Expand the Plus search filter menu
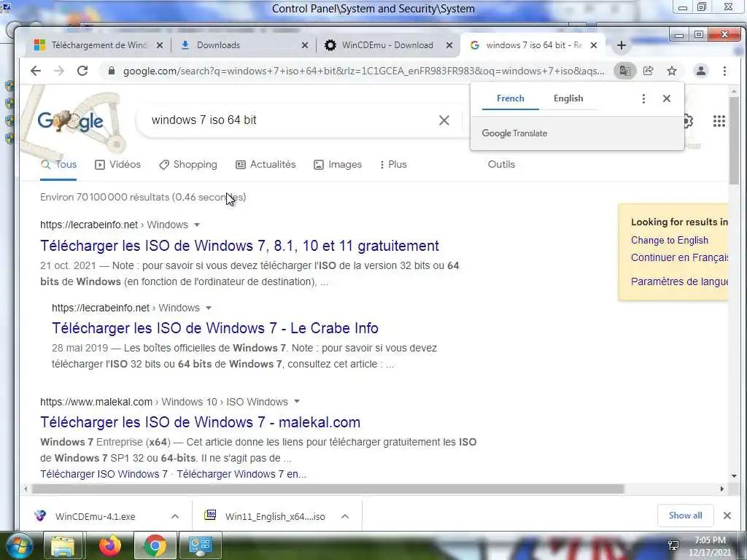The height and width of the screenshot is (560, 747). [393, 164]
